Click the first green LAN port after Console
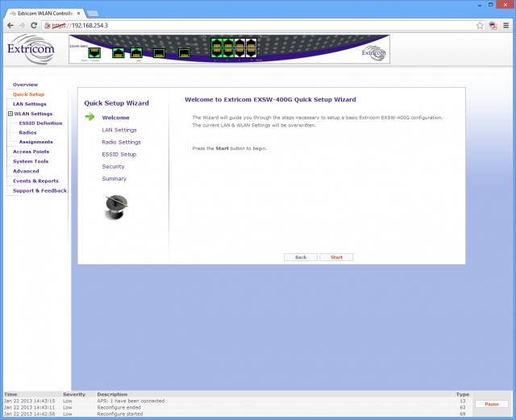This screenshot has height=420, width=516. click(119, 52)
